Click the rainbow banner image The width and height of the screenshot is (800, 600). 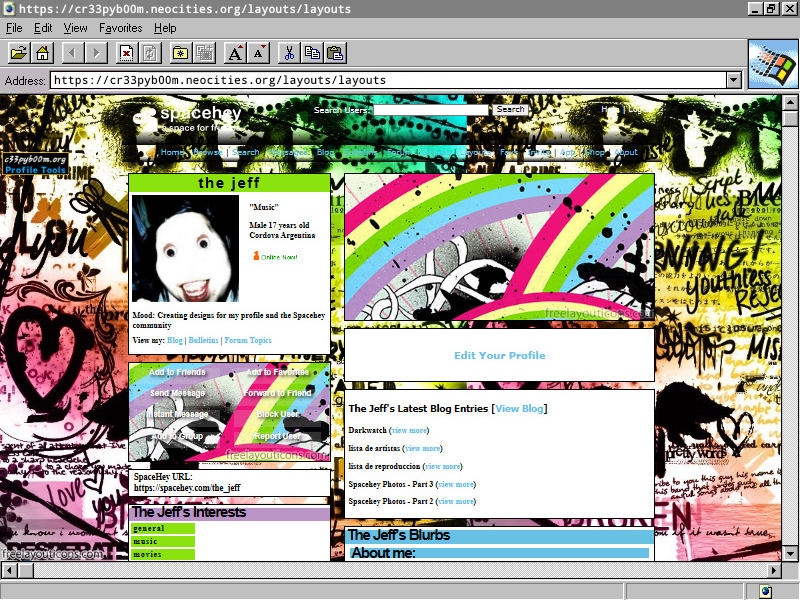pos(499,247)
